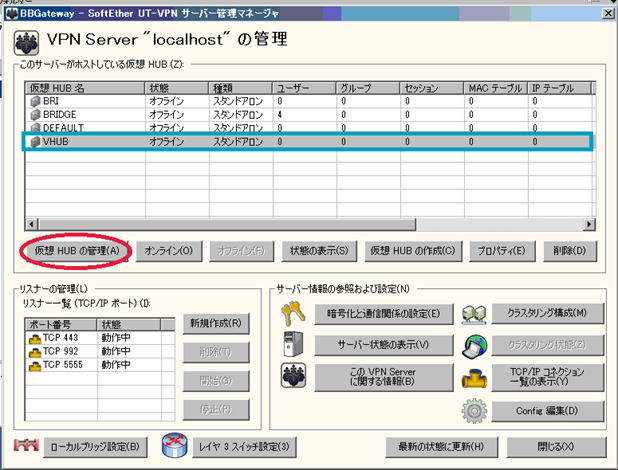Open TCP/IP コネクション一覧の表示(Y)
The image size is (618, 470).
[x=547, y=377]
